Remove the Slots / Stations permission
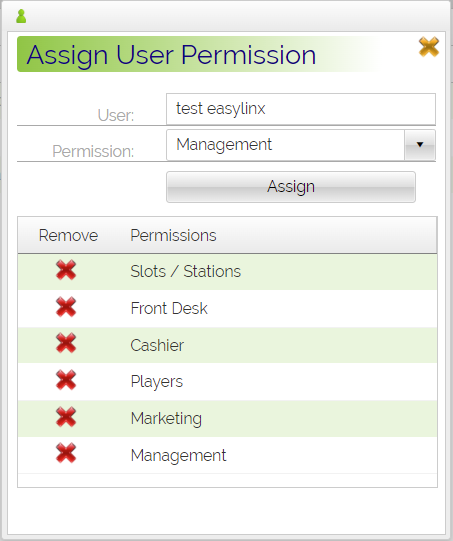Viewport: 453px width, 541px height. tap(66, 270)
